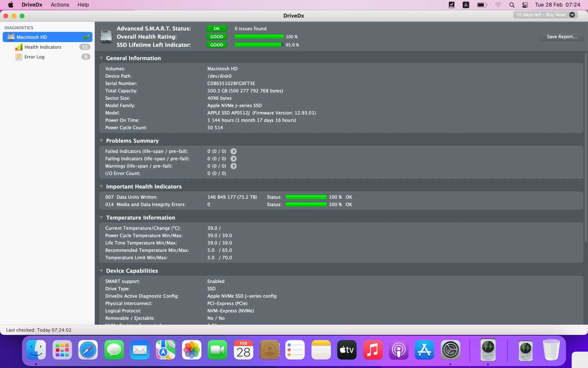Show details for Failing Indicators arrow
Viewport: 588px width, 368px height.
point(233,159)
